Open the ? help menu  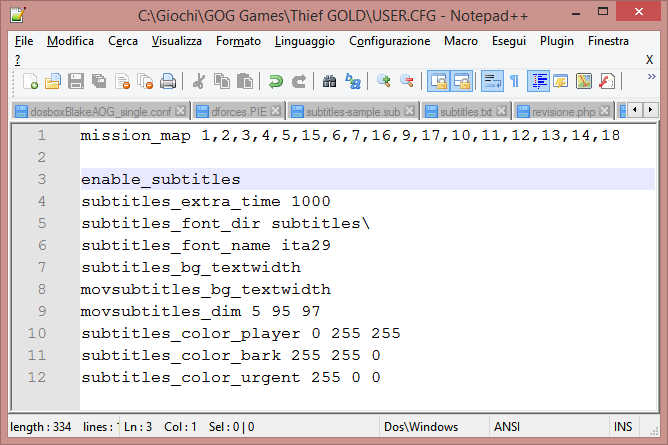[17, 60]
